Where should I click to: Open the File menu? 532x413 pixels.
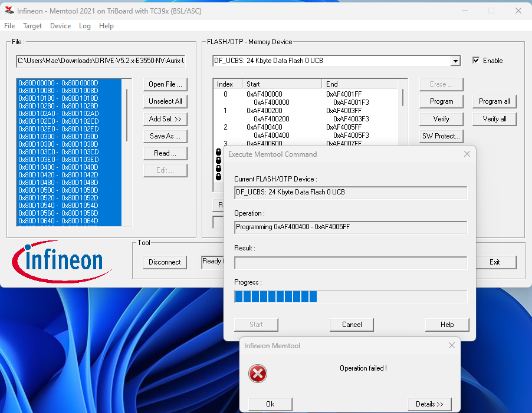(9, 26)
